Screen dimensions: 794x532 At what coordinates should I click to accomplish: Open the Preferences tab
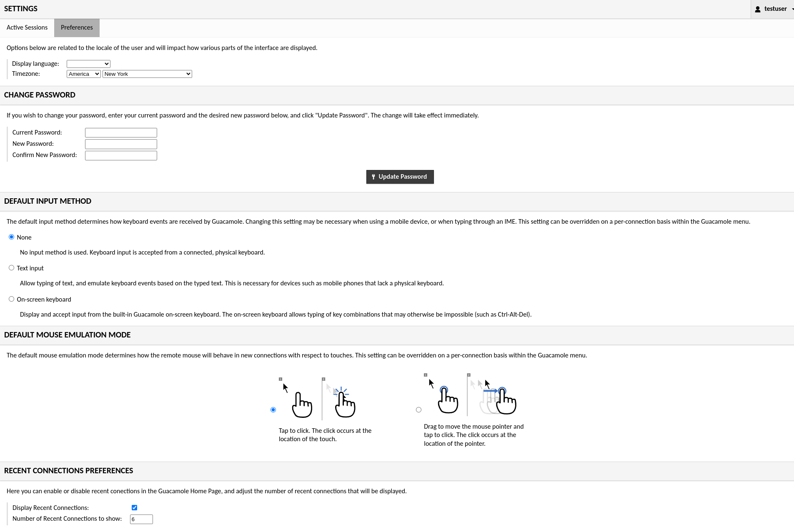point(77,27)
